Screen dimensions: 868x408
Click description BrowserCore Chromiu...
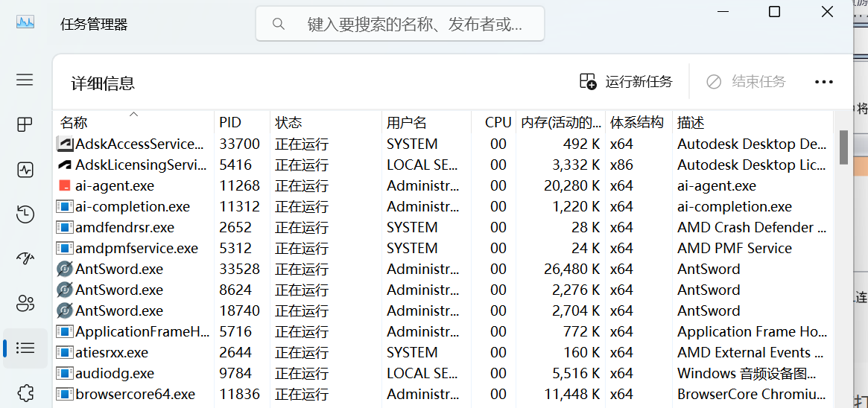[752, 394]
